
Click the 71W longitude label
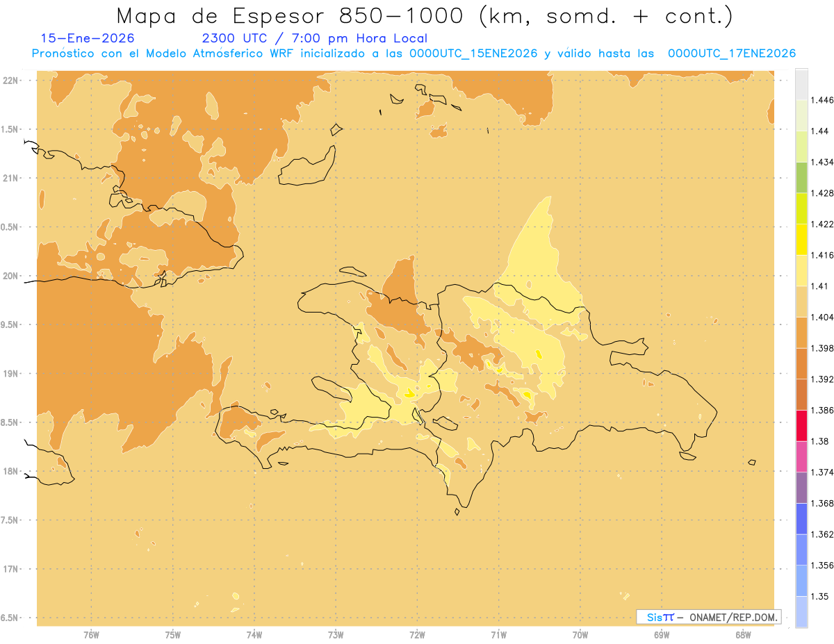(x=498, y=634)
